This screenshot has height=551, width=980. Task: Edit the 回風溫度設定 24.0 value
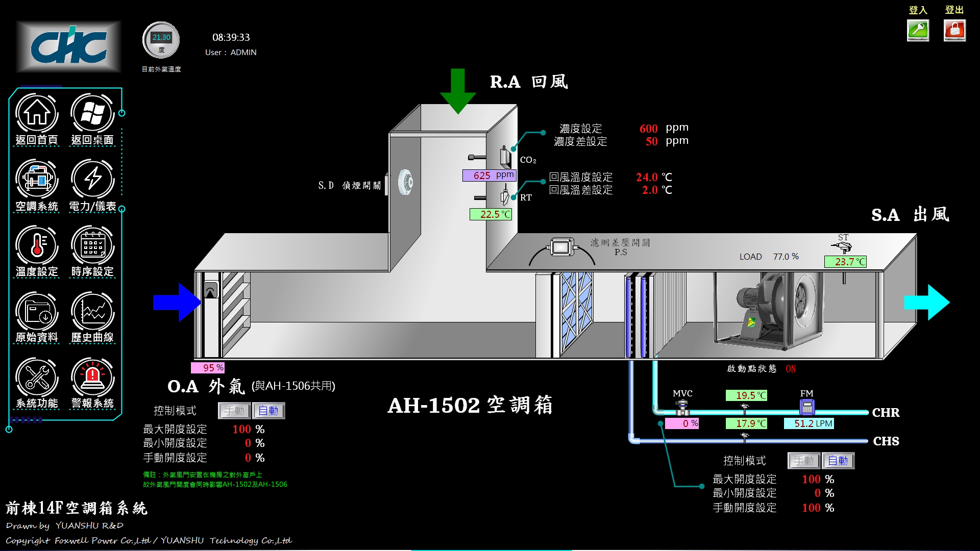(647, 177)
